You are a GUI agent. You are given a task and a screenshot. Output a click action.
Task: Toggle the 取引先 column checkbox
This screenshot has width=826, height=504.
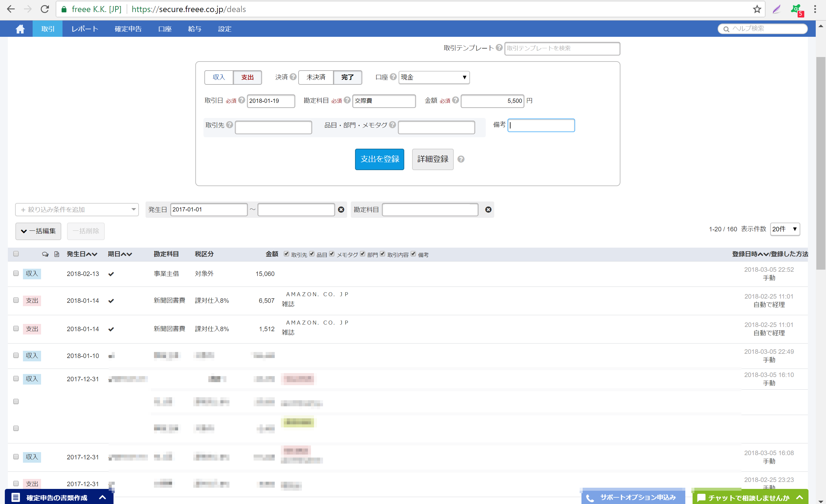click(x=286, y=254)
